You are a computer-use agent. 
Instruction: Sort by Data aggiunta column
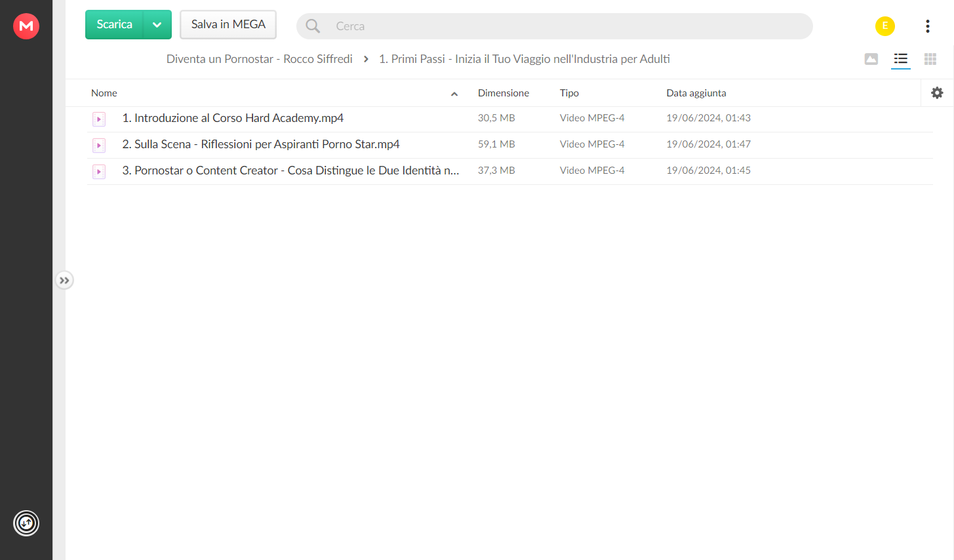[x=696, y=93]
